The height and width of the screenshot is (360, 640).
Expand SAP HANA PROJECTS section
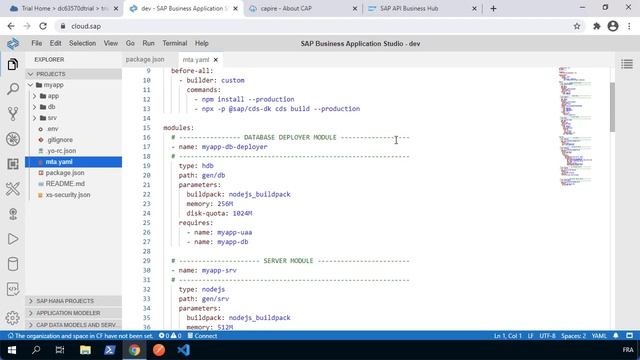(73, 301)
